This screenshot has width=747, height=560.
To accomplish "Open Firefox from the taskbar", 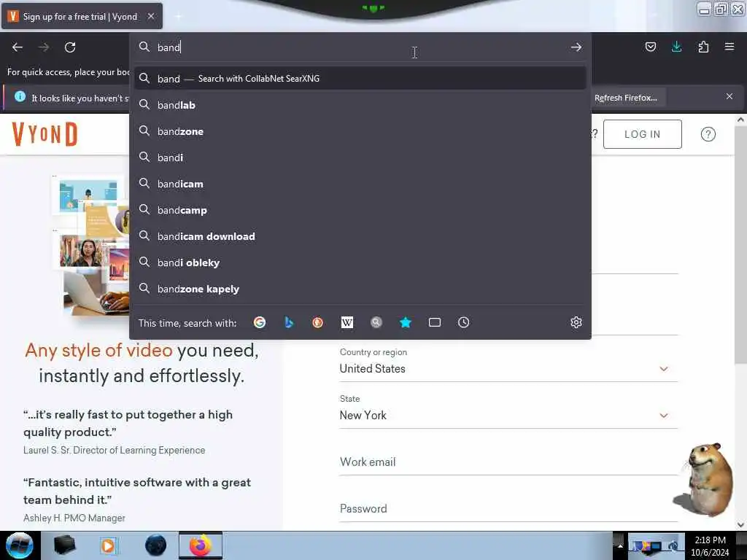I will [x=201, y=545].
